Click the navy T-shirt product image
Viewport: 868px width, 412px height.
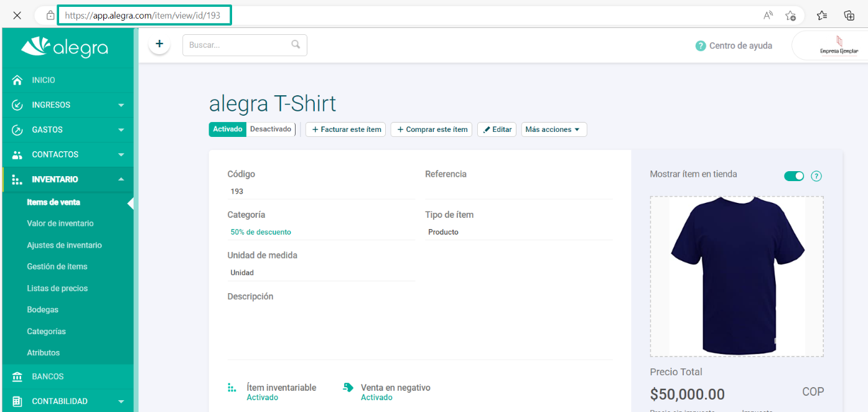(x=737, y=276)
